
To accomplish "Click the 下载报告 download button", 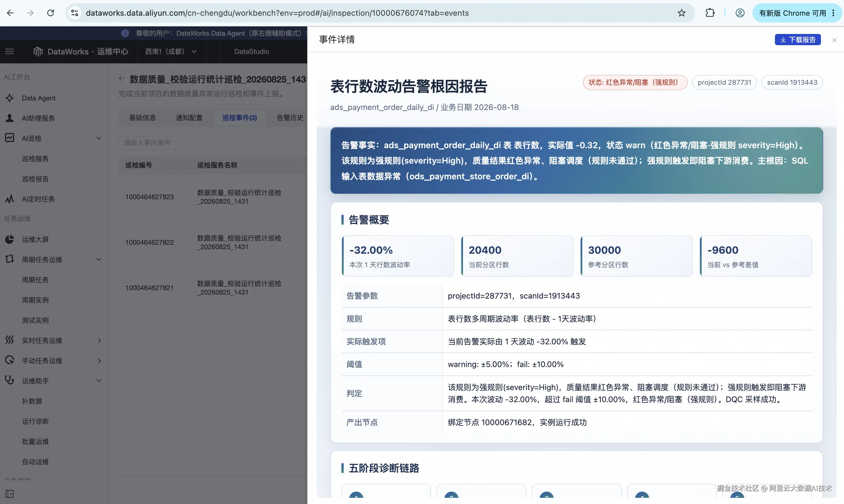I will 797,40.
